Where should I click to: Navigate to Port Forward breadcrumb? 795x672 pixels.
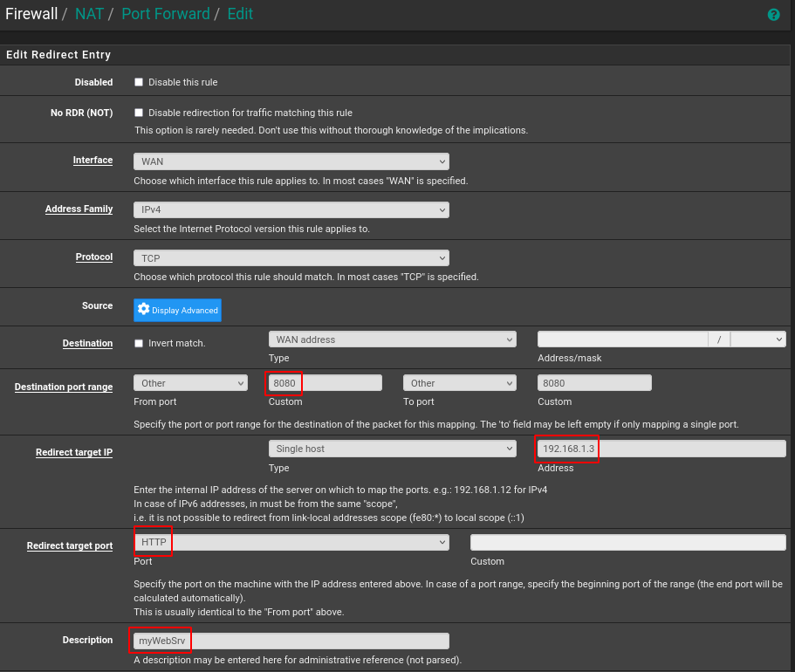pos(165,14)
